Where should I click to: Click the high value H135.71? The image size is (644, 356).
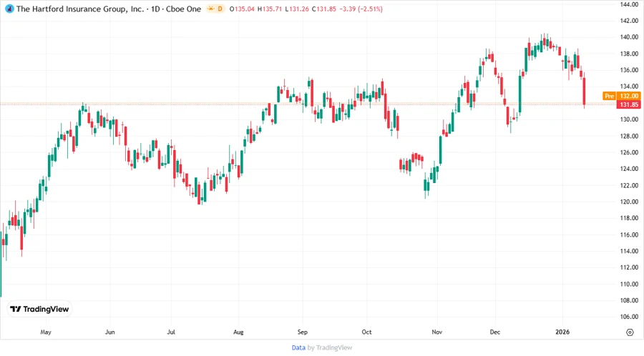[270, 9]
